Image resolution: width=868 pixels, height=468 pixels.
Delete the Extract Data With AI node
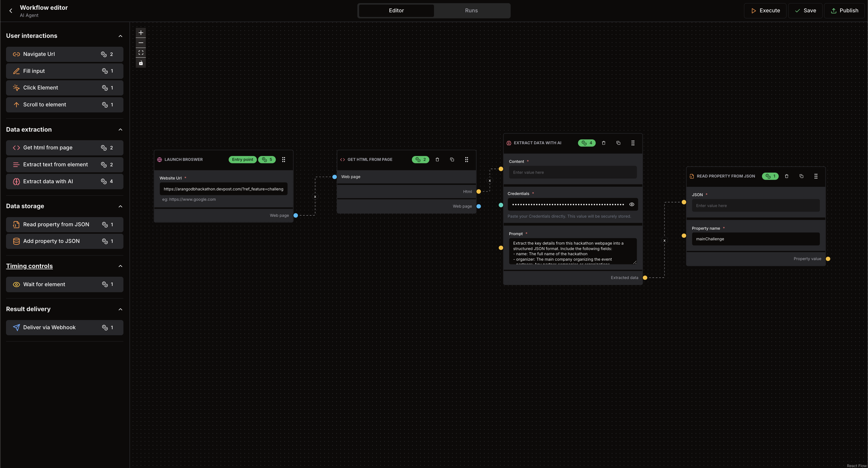tap(603, 143)
